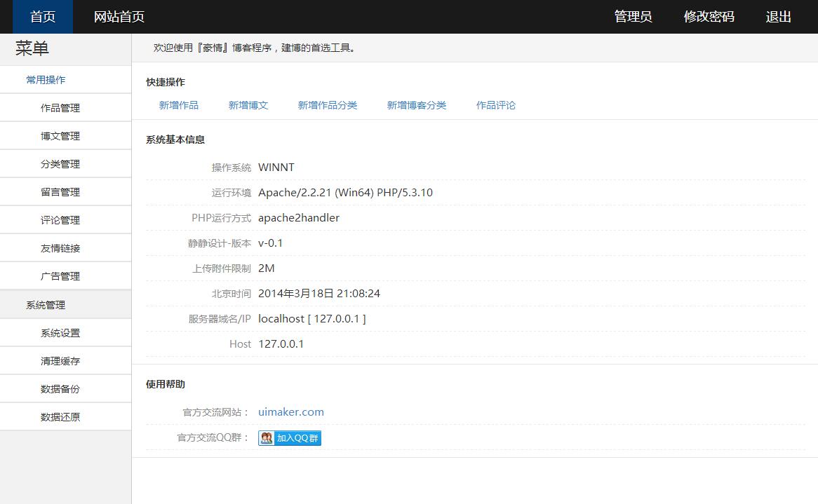Collapse the 系统管理 menu section
The image size is (818, 504).
click(46, 305)
